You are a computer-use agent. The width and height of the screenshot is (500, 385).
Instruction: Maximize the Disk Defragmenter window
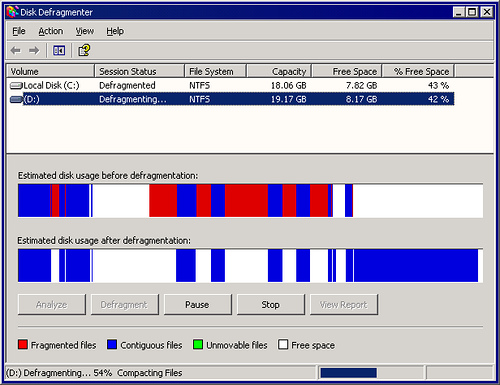(x=472, y=12)
